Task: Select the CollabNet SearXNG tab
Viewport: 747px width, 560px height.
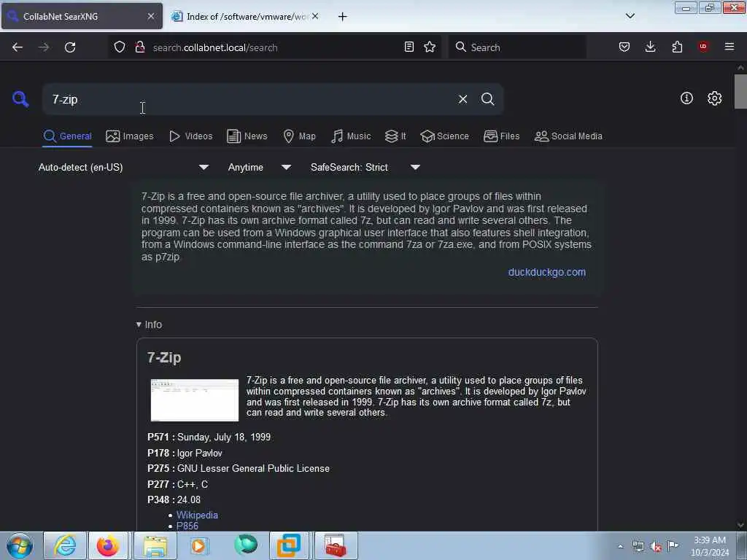Action: (x=82, y=17)
